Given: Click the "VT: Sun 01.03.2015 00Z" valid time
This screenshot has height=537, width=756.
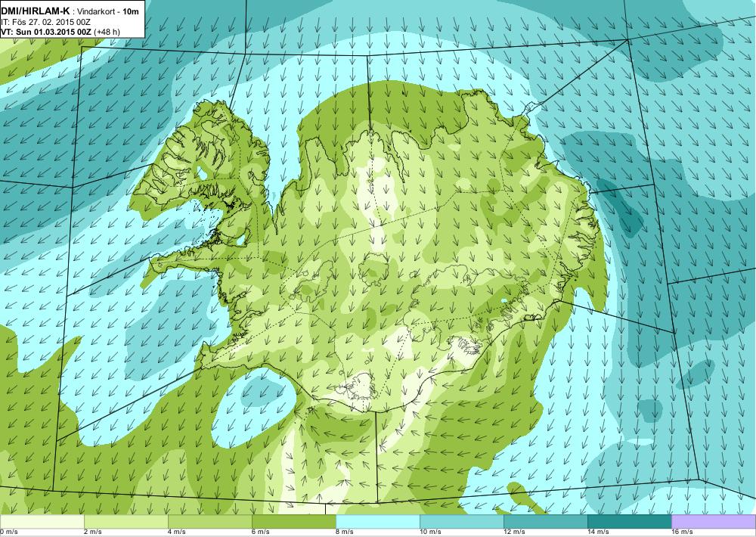Looking at the screenshot, I should pyautogui.click(x=46, y=32).
